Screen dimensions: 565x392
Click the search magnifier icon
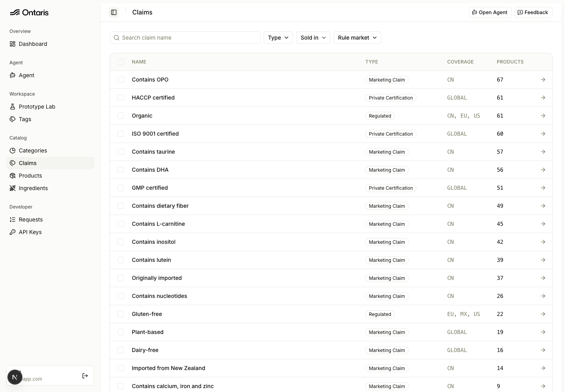pyautogui.click(x=117, y=38)
